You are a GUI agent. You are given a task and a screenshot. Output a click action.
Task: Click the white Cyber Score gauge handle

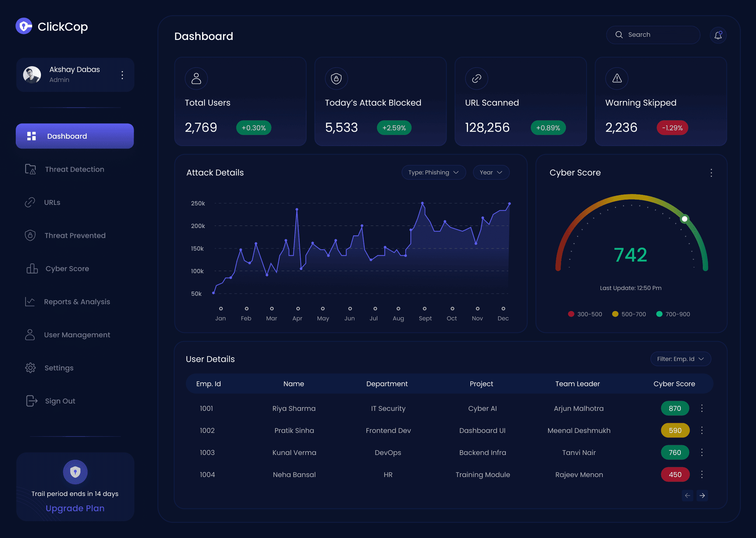684,219
